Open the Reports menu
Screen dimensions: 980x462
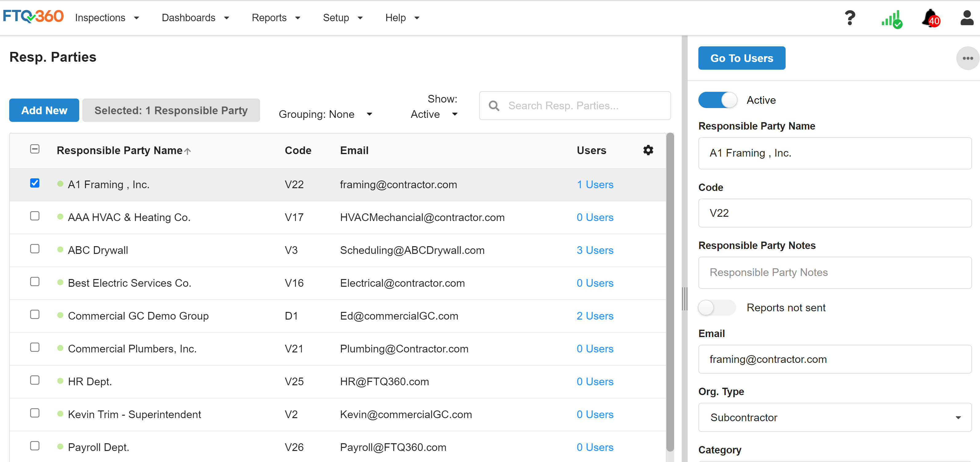pos(276,18)
